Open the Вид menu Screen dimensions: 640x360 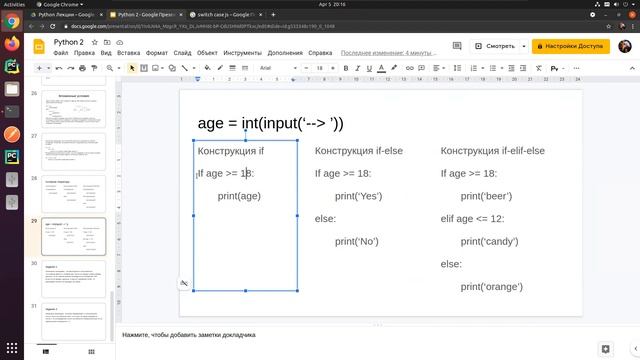pyautogui.click(x=106, y=53)
